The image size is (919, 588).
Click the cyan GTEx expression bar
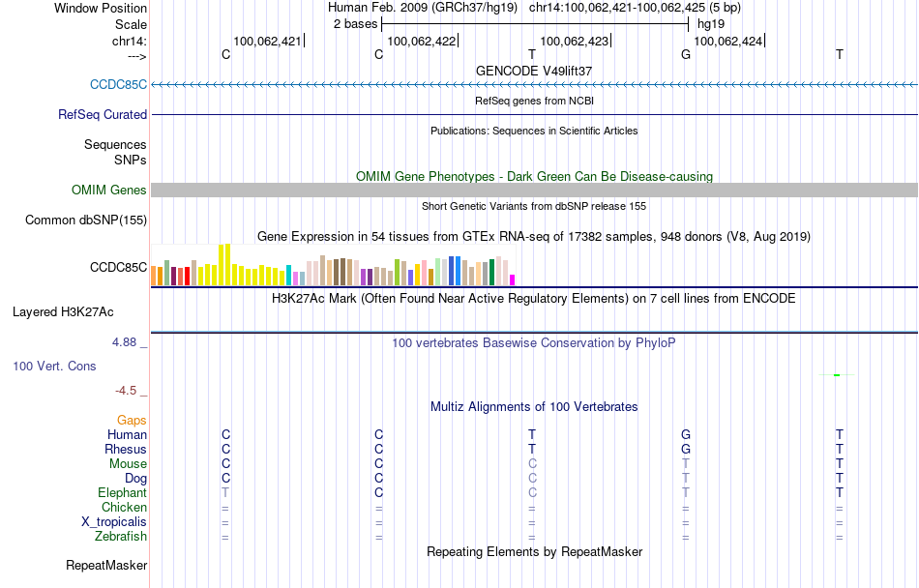pos(289,276)
